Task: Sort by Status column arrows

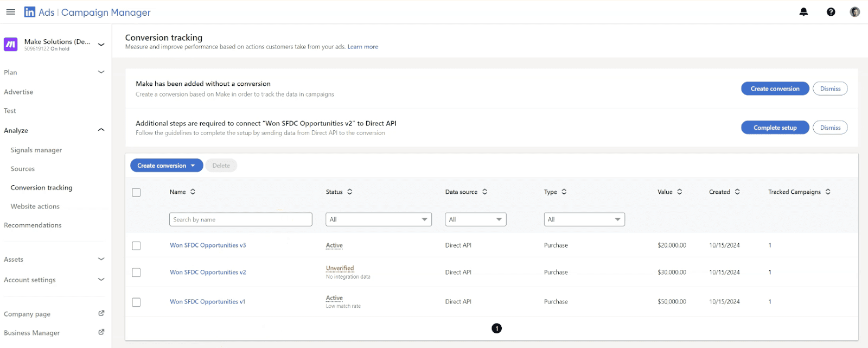Action: (349, 192)
